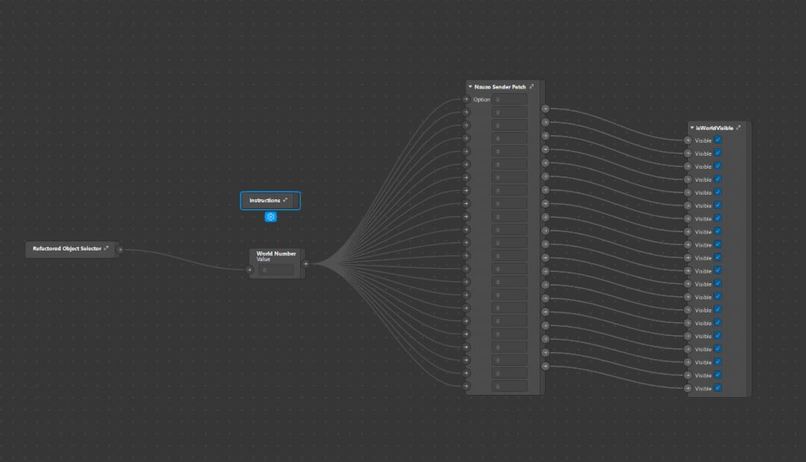Open the Instructions patch group via its arrow icon
This screenshot has height=462, width=806.
pyautogui.click(x=285, y=200)
